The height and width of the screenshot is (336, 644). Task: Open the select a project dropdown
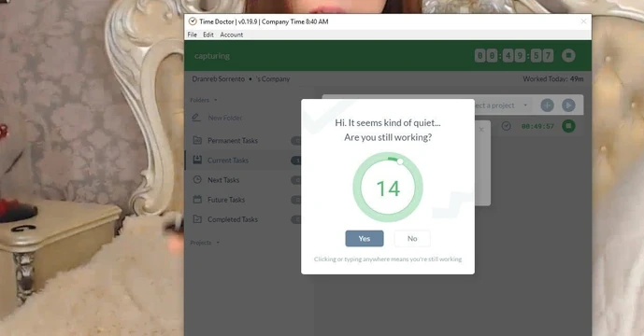501,105
